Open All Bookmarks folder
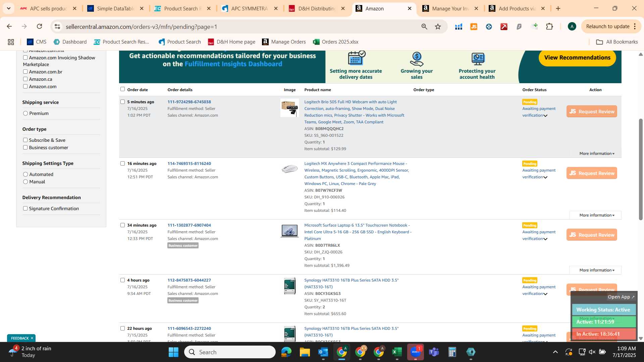The image size is (644, 362). pyautogui.click(x=617, y=42)
